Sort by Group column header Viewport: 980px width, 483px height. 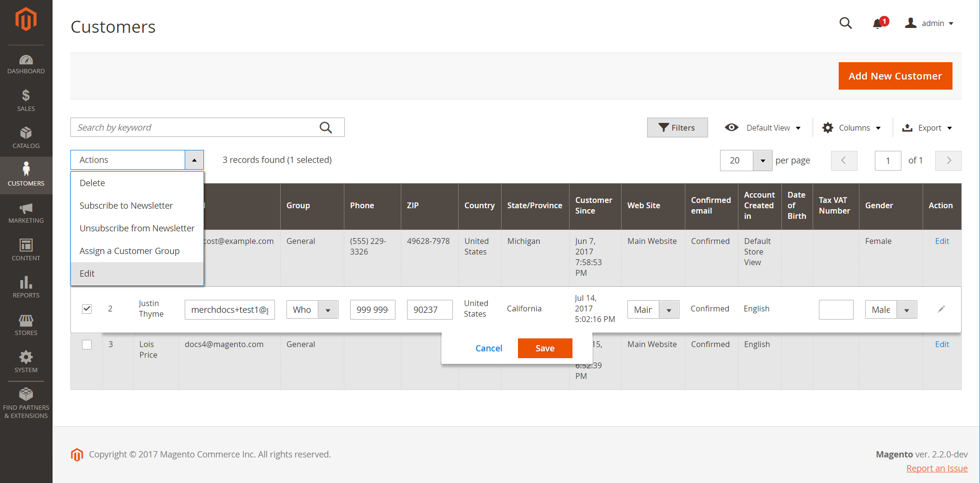tap(312, 206)
